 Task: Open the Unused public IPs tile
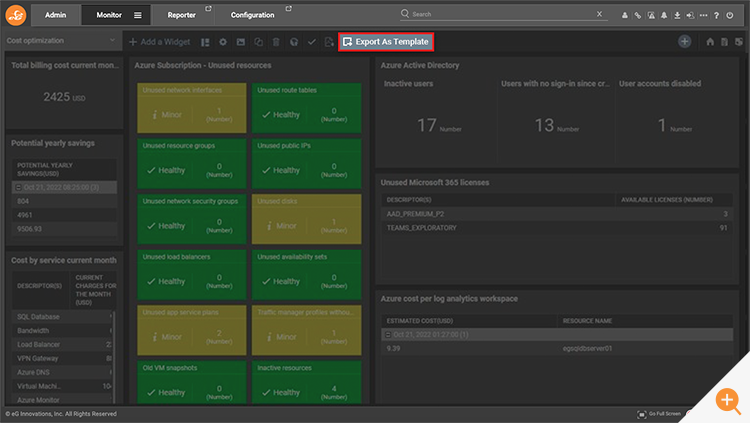click(x=307, y=163)
